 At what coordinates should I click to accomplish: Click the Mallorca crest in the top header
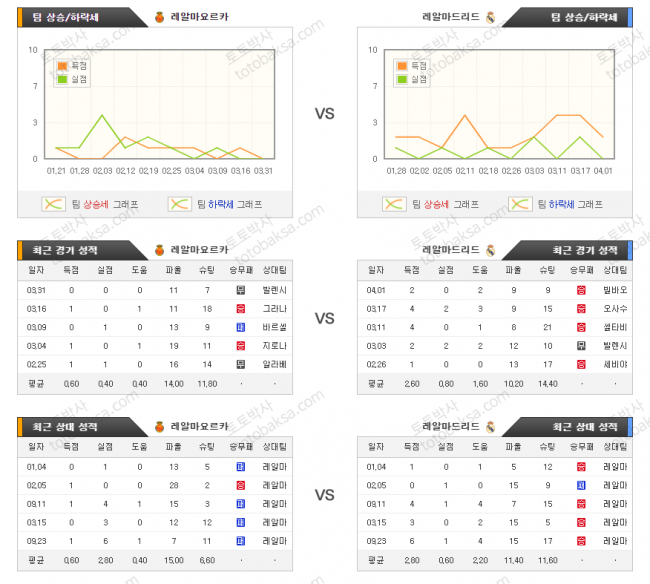pos(160,17)
